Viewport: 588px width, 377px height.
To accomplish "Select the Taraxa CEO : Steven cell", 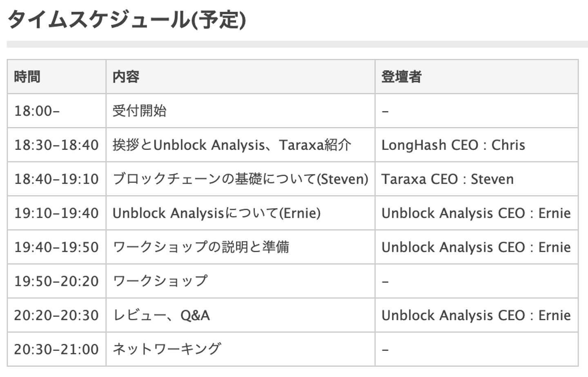I will pyautogui.click(x=447, y=179).
